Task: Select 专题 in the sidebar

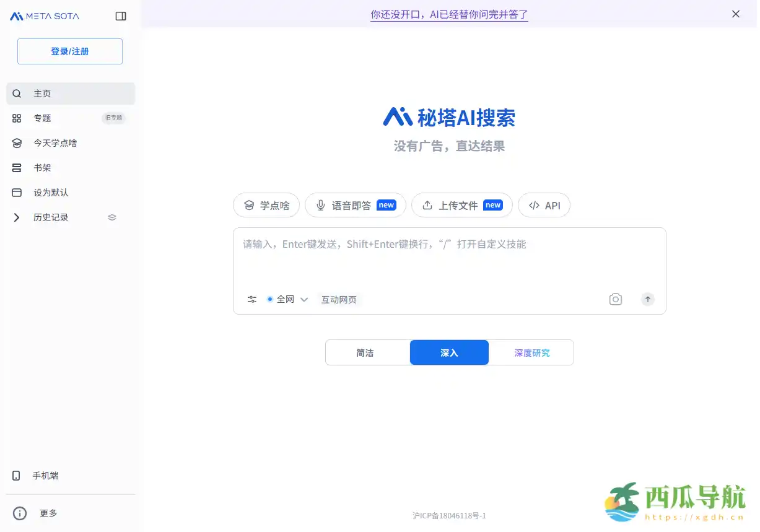Action: (42, 118)
